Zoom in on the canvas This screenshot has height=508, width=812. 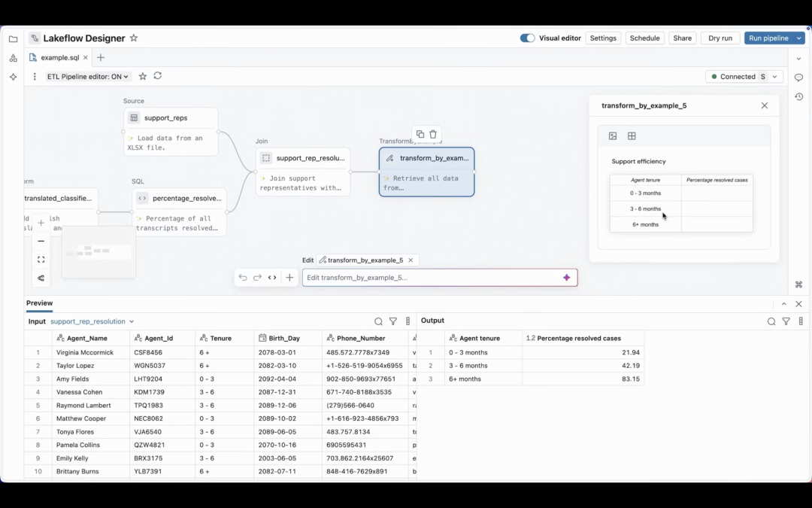pos(41,223)
